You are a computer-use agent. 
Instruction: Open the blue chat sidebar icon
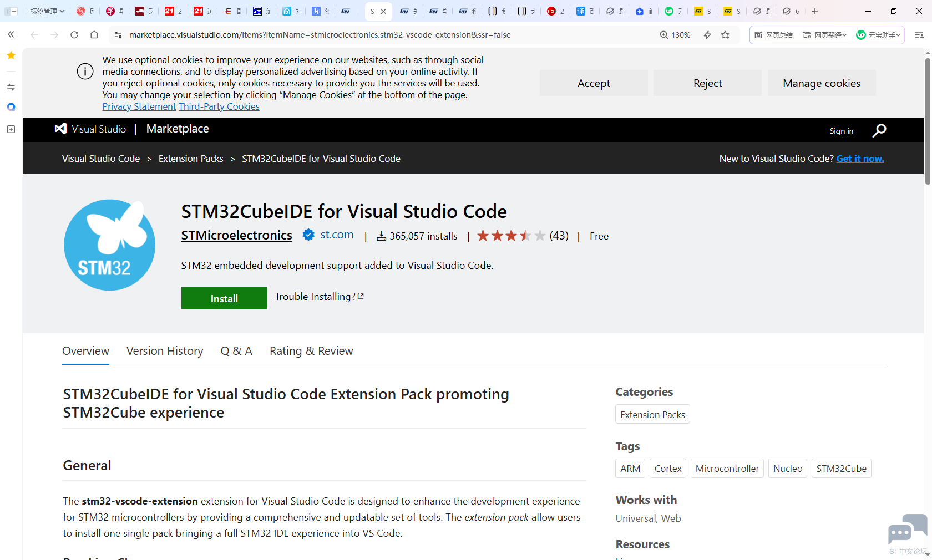click(x=11, y=107)
